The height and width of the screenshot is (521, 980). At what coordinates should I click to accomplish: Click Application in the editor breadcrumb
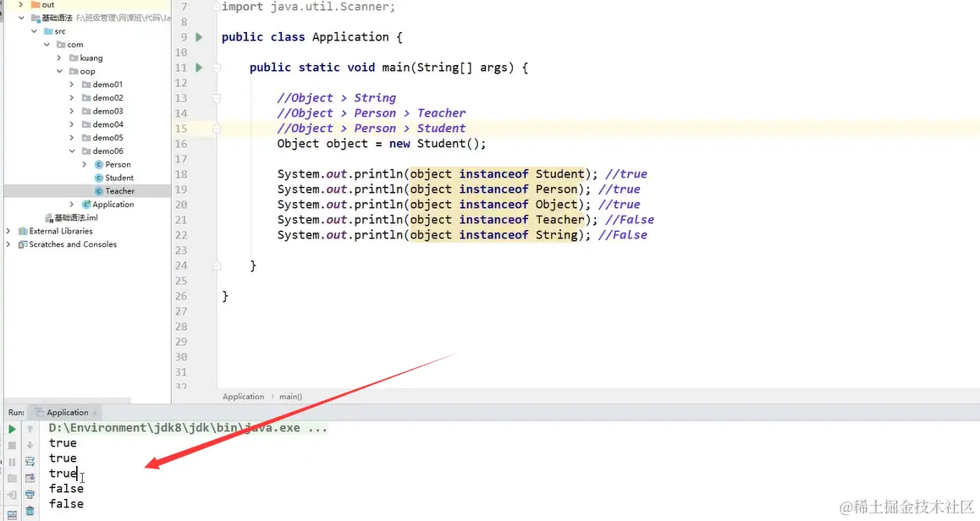point(243,397)
